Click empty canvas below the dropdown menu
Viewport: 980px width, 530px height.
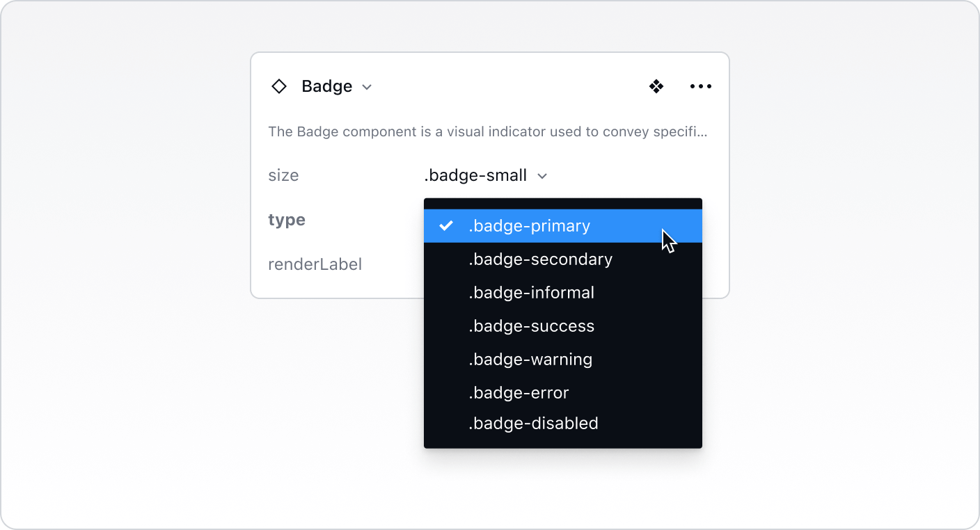click(x=562, y=487)
